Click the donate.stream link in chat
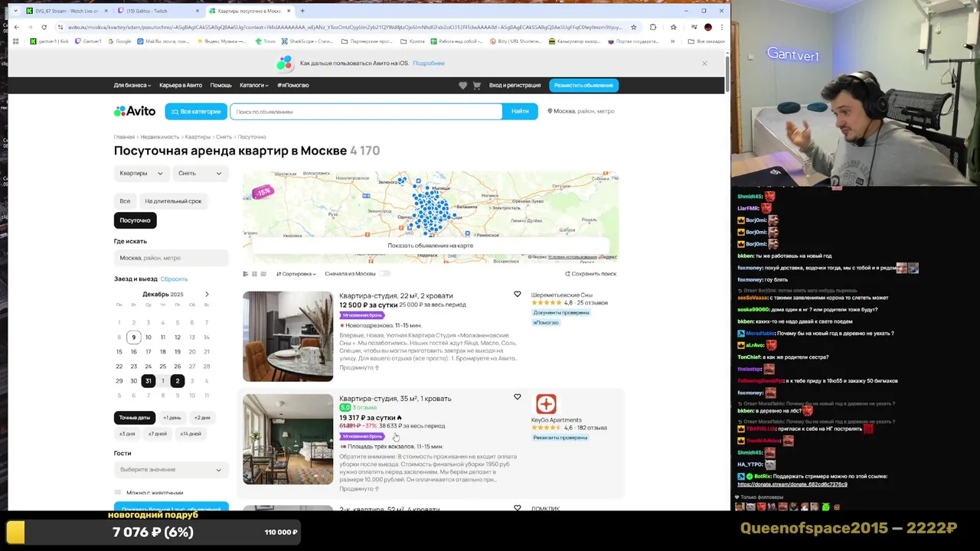The image size is (980, 551). tap(792, 484)
